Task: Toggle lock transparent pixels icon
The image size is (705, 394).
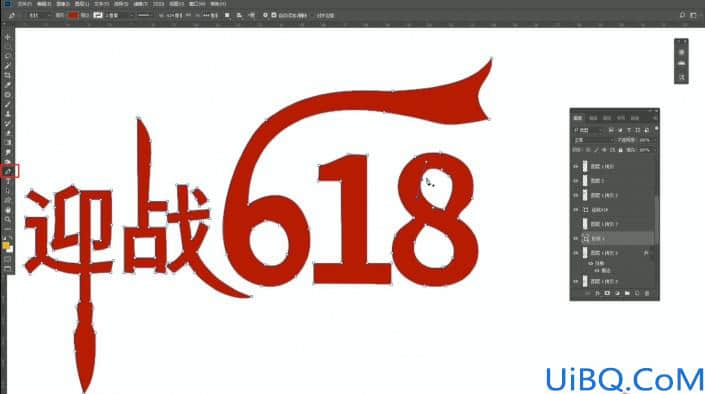Action: pos(588,149)
